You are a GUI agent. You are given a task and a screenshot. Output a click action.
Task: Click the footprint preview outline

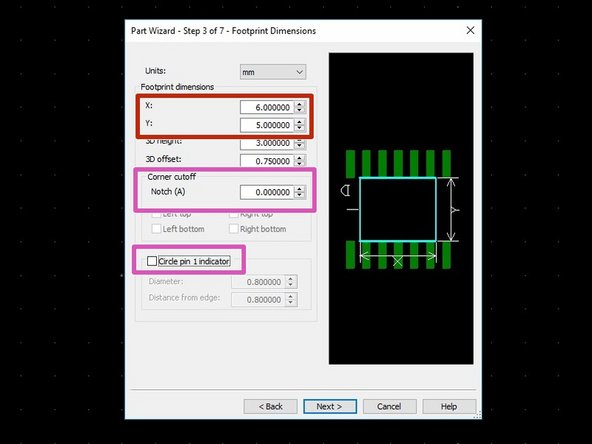[x=398, y=209]
